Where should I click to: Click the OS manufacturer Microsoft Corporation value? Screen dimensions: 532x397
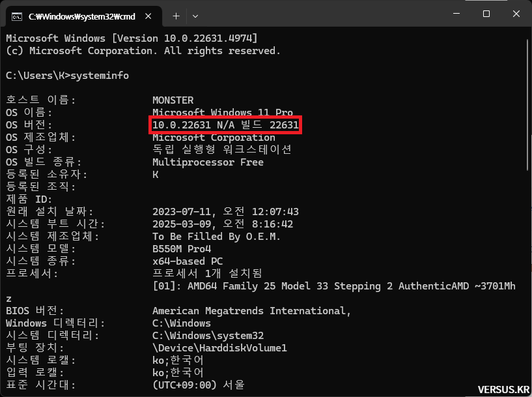pos(214,138)
